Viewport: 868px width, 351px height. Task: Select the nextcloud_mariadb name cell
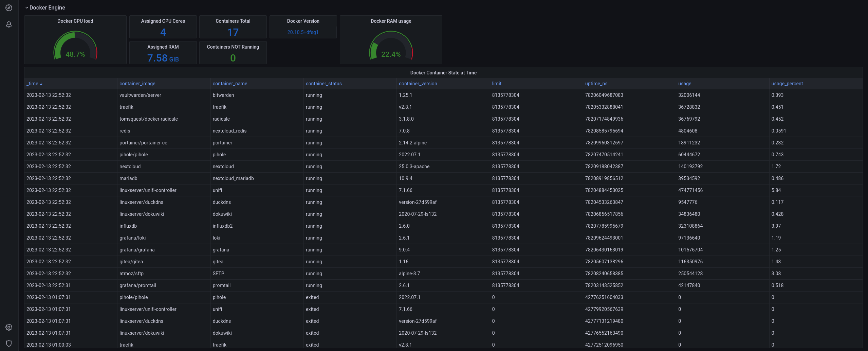click(257, 178)
